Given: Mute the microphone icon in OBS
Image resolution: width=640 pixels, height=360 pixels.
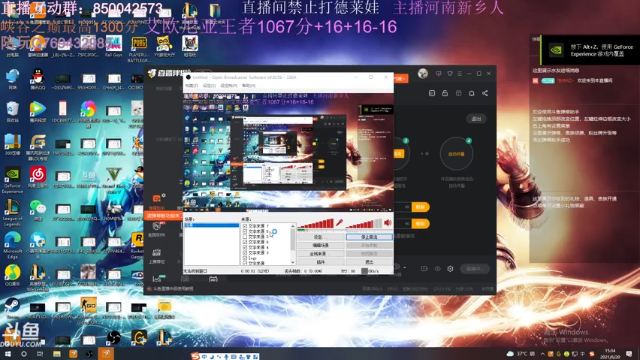Looking at the screenshot, I should tap(339, 222).
